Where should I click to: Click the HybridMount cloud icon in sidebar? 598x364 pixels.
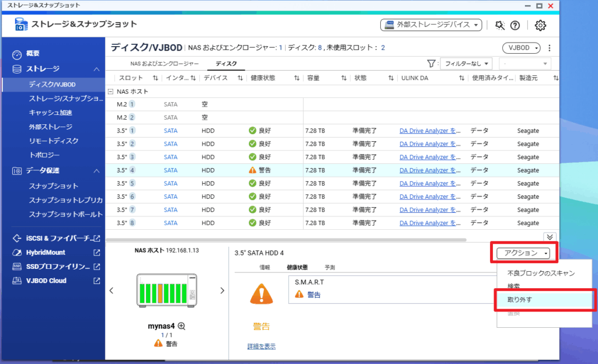(17, 253)
